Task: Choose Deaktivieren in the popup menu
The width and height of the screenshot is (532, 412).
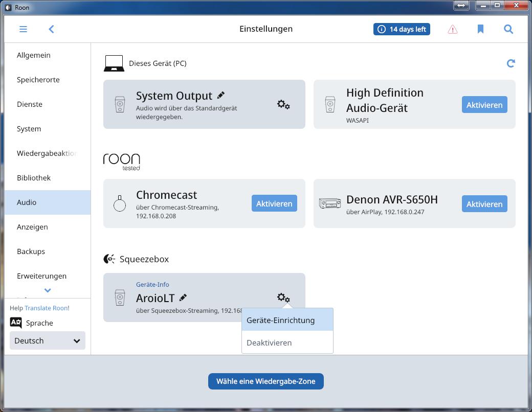Action: (x=287, y=342)
